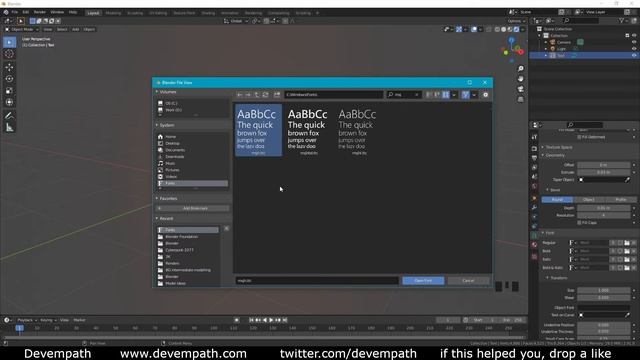640x360 pixels.
Task: Open file browser settings gear
Action: (x=485, y=95)
